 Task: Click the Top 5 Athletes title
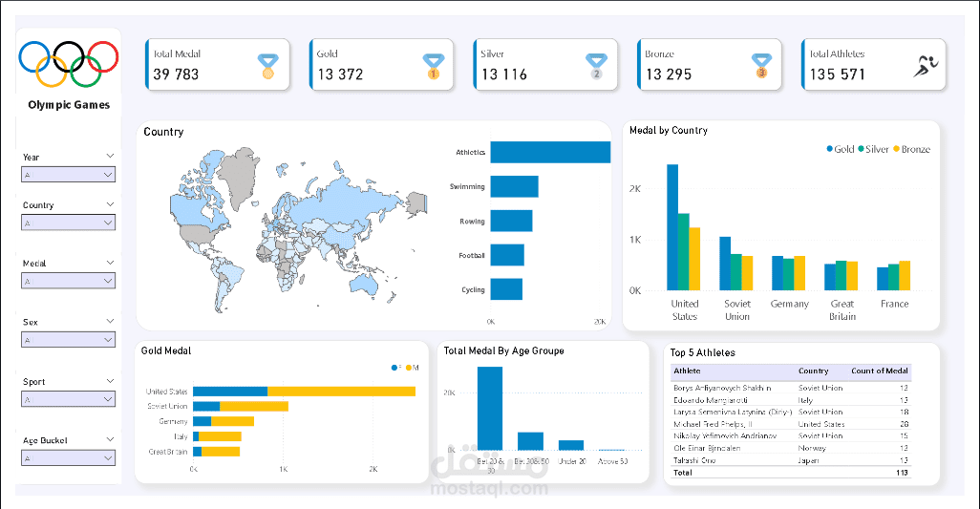pos(702,352)
